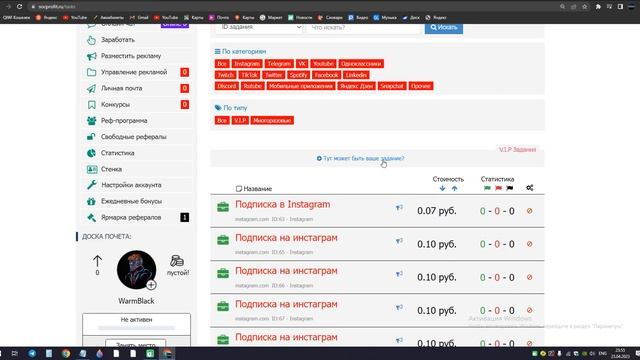Open Подписка на инстаграм task ID:65
The width and height of the screenshot is (640, 360).
click(286, 238)
